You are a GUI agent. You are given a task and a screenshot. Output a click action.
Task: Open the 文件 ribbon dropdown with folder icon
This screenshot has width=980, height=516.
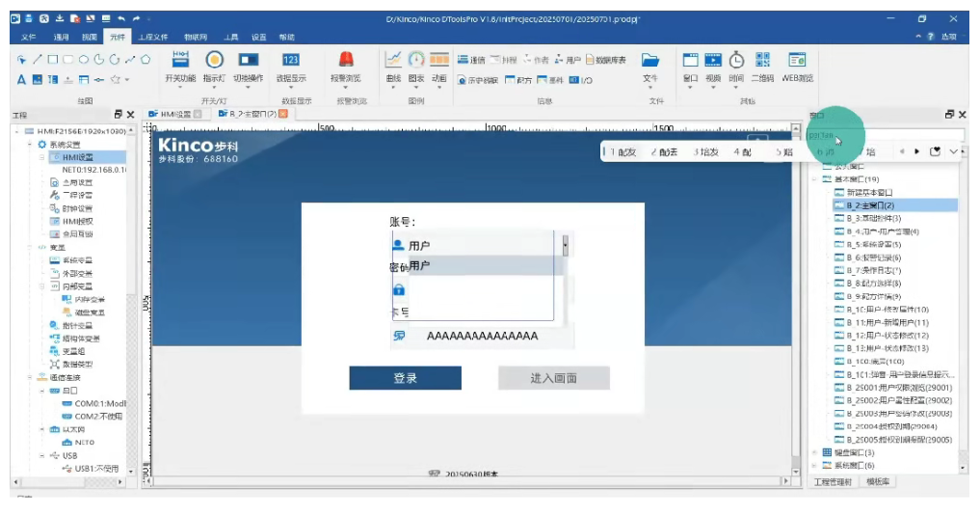(x=650, y=60)
